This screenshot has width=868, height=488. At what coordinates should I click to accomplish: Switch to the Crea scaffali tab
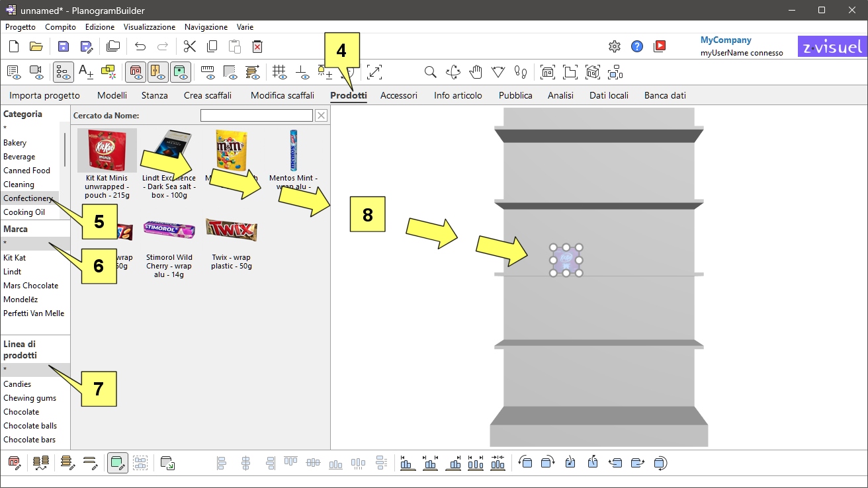[x=208, y=95]
